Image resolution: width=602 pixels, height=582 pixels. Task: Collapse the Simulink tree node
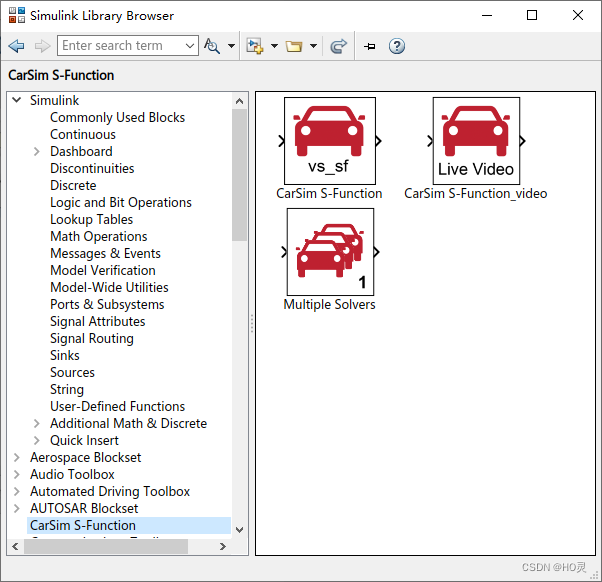pyautogui.click(x=17, y=100)
